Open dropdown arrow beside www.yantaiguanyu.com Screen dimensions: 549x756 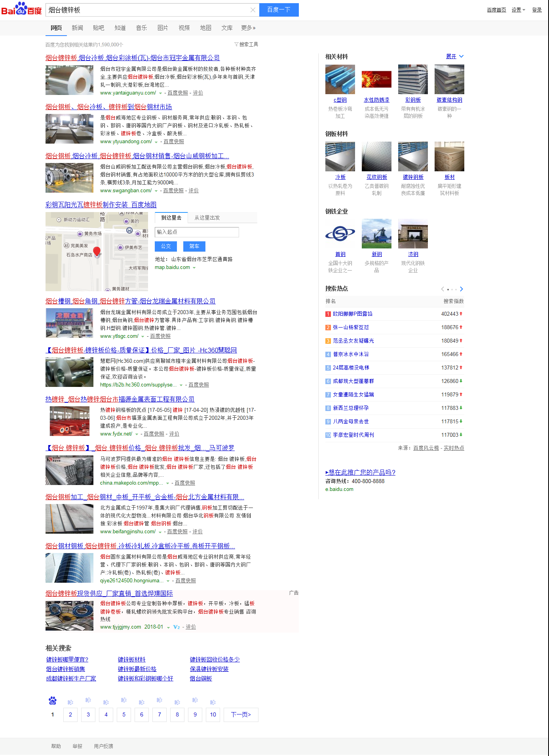click(160, 93)
